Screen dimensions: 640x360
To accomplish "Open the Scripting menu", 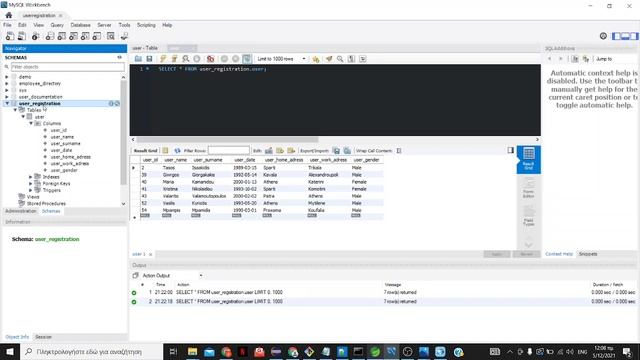I will click(x=146, y=25).
